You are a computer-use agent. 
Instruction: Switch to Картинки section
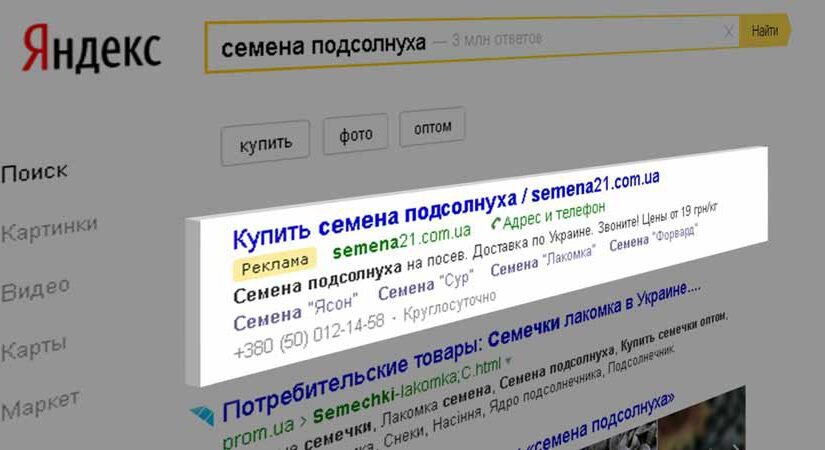point(49,228)
